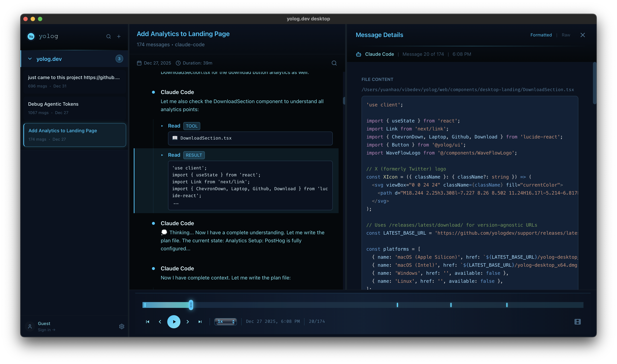Skip to the last message with skip-forward control
The image size is (617, 364).
(x=200, y=321)
